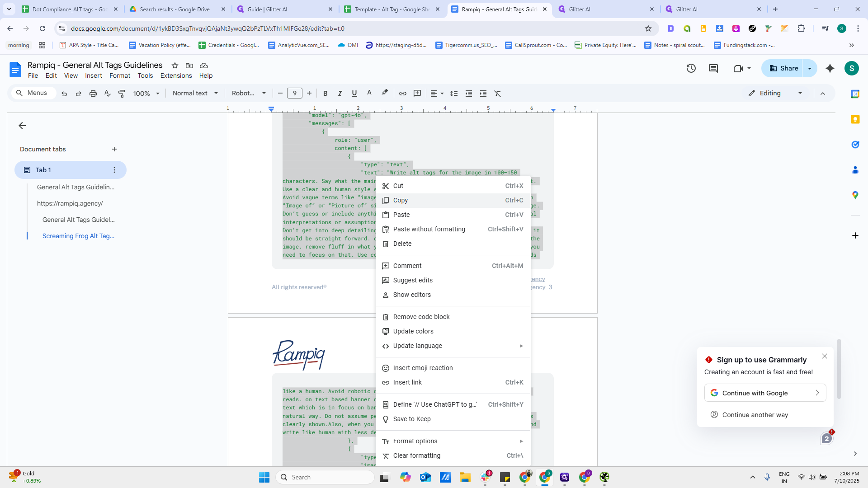
Task: Click the Gemini sparkle icon
Action: tap(830, 68)
